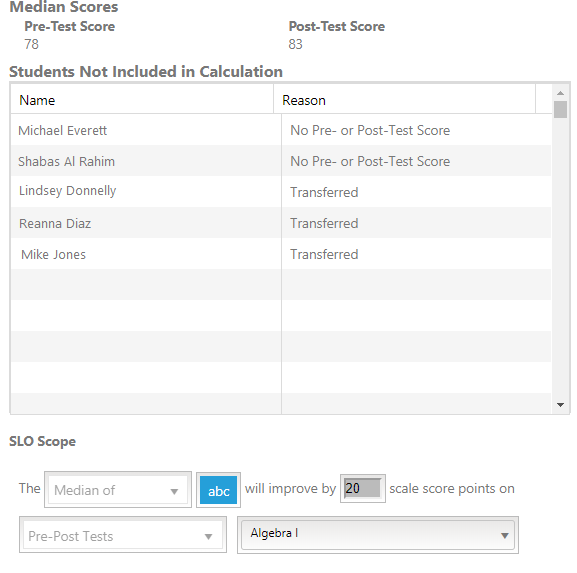577x573 pixels.
Task: Click the table scrollbar thumb
Action: tap(560, 109)
